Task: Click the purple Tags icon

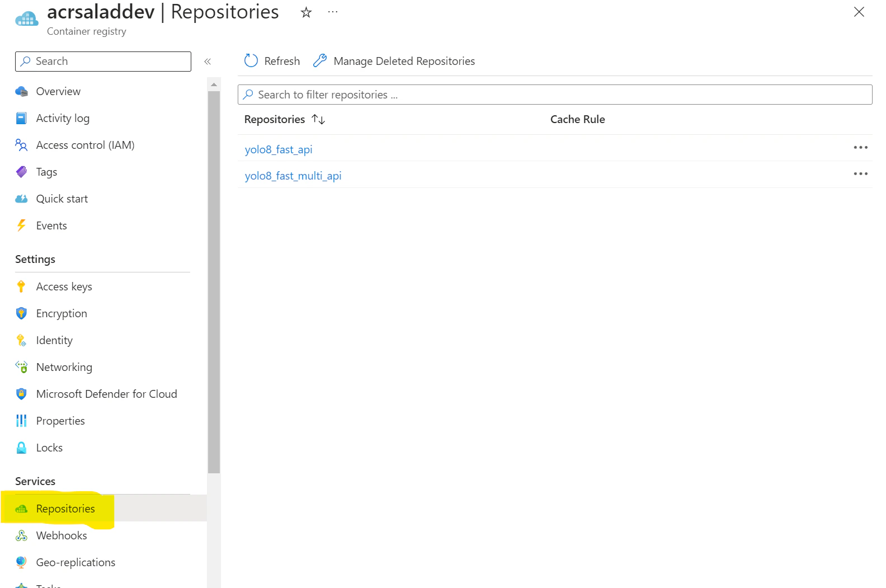Action: [21, 172]
